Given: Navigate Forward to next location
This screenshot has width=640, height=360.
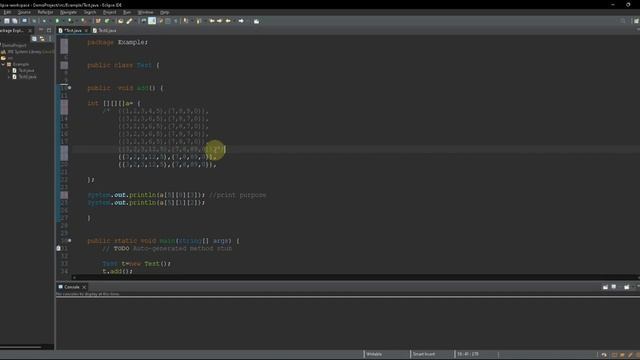Looking at the screenshot, I should [x=241, y=21].
